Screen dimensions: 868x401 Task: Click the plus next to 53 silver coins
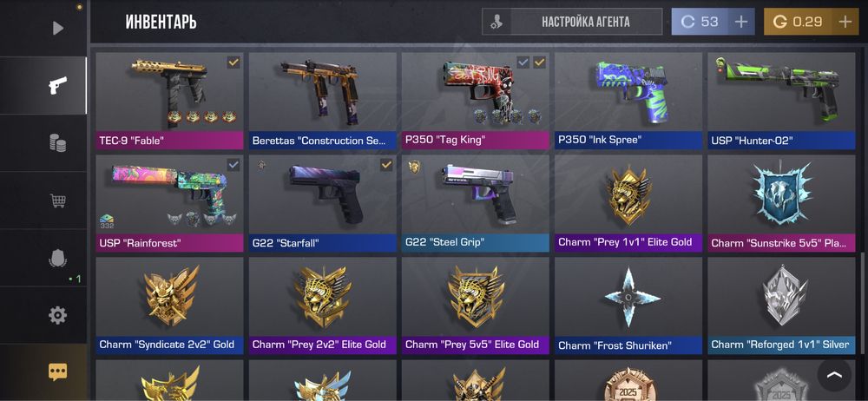740,23
